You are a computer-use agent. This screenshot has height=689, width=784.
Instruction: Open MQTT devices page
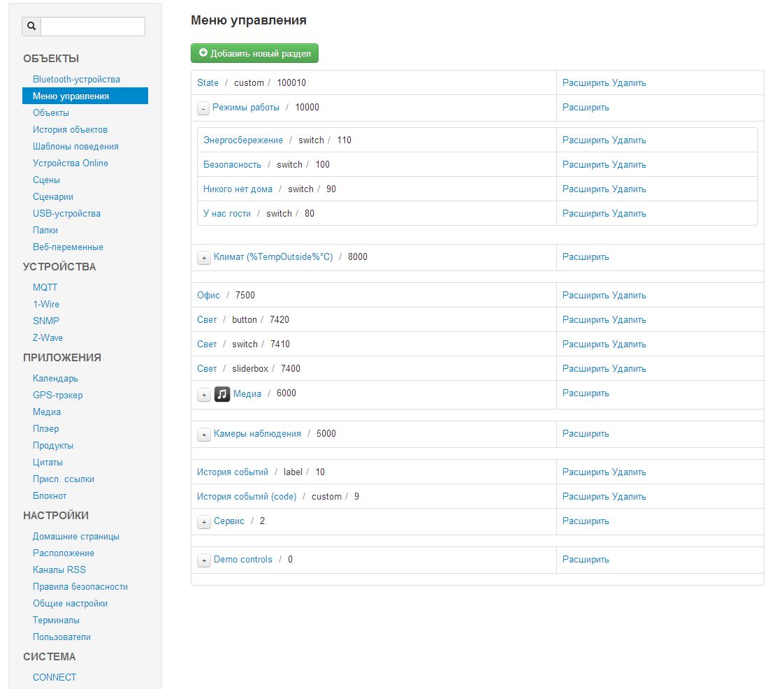45,287
